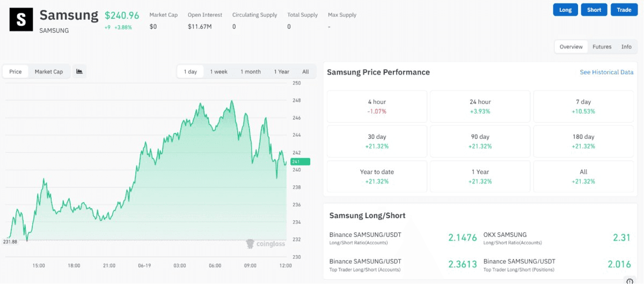Open the chart type icon button
The width and height of the screenshot is (644, 284).
point(79,71)
